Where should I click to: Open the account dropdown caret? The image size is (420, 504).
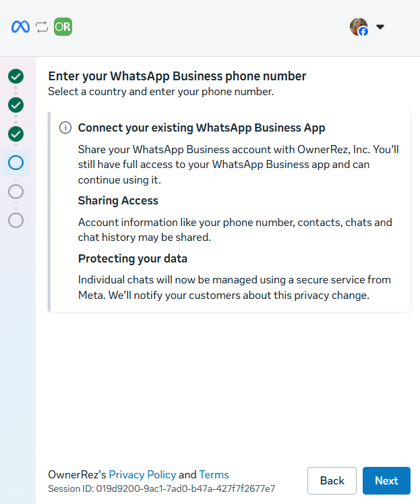tap(380, 27)
